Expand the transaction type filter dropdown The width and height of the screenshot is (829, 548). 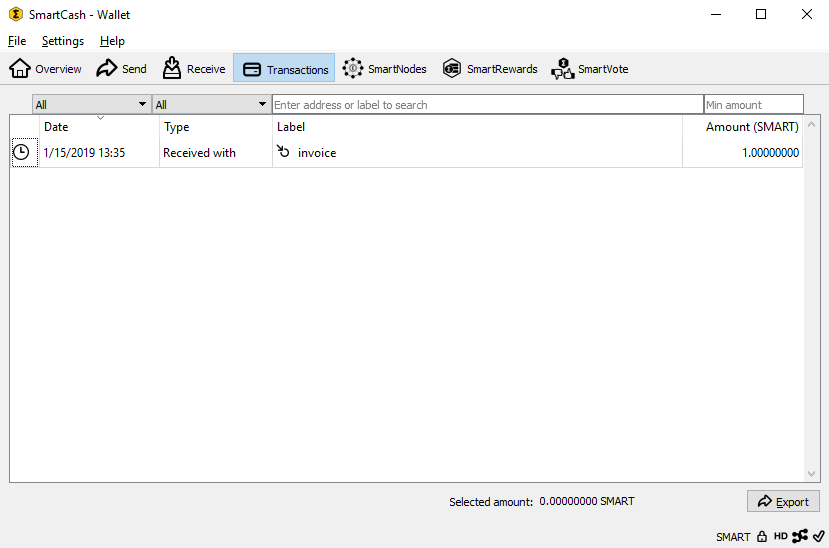211,104
